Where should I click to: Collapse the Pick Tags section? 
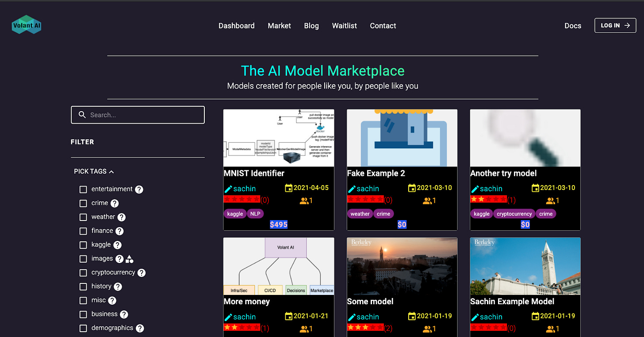click(94, 171)
